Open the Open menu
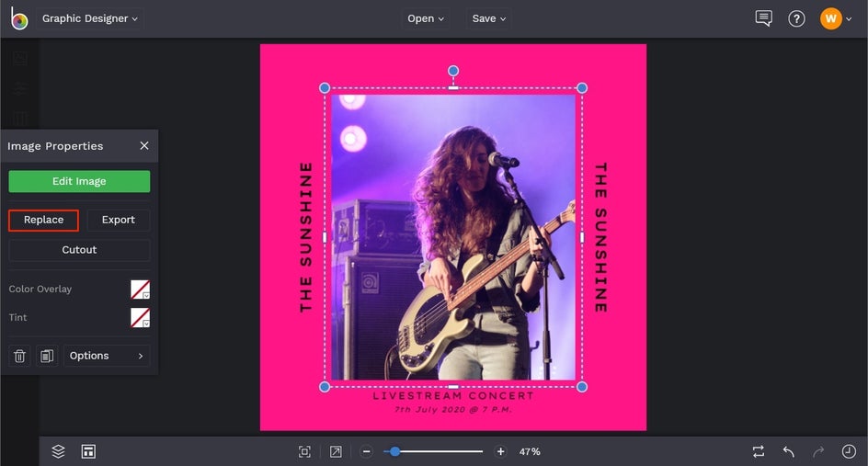 tap(425, 18)
